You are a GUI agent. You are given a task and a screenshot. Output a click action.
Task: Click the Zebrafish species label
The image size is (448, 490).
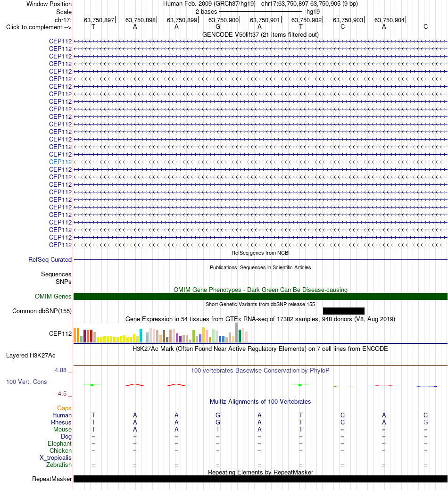pyautogui.click(x=59, y=465)
